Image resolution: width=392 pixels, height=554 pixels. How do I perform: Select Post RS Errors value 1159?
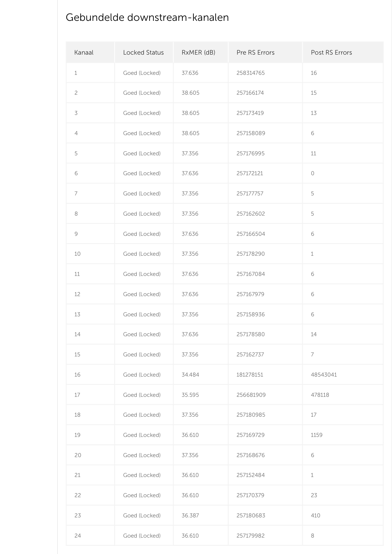tap(317, 435)
